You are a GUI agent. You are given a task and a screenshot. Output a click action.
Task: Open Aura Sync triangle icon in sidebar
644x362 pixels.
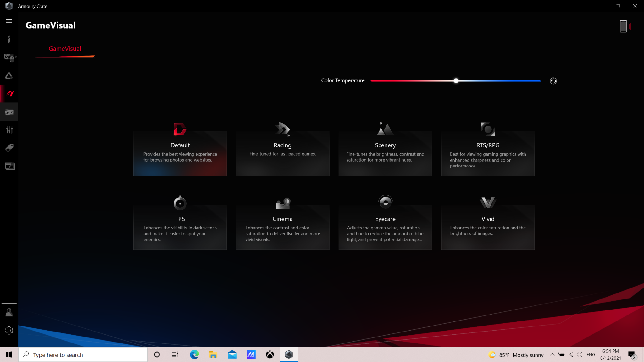pyautogui.click(x=9, y=76)
